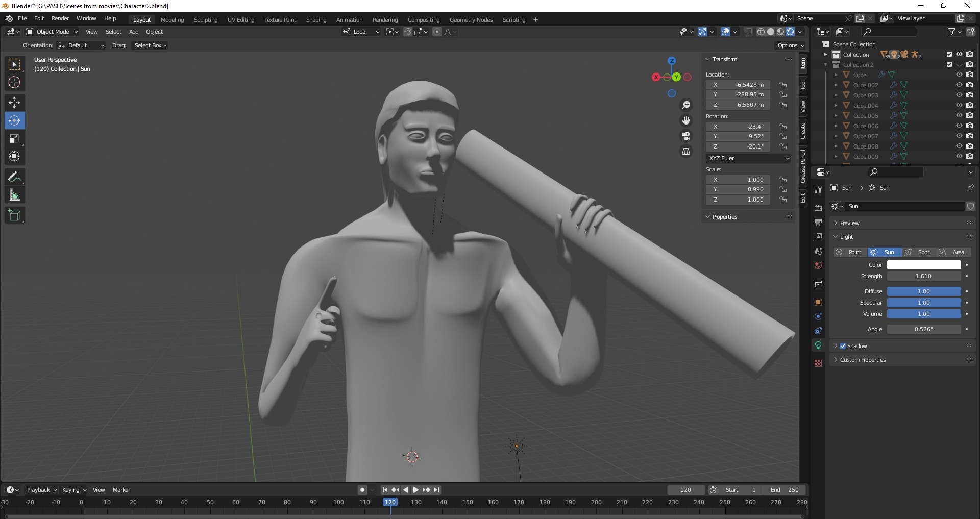This screenshot has height=519, width=980.
Task: Open the Texture properties tab icon
Action: [818, 363]
